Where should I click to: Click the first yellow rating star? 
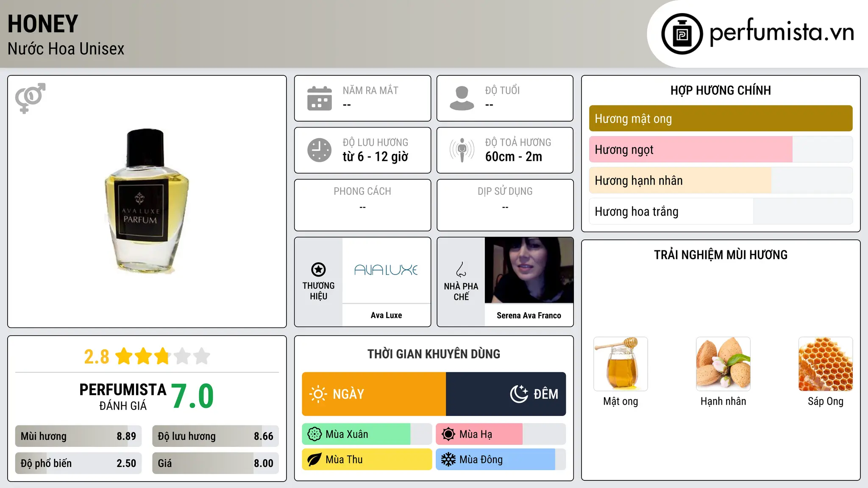(124, 356)
